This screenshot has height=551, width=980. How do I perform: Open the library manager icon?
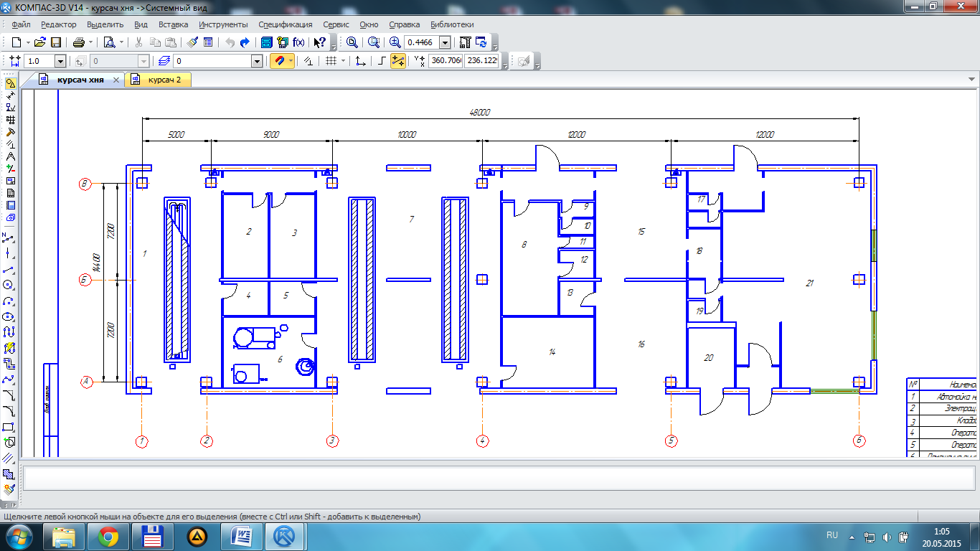[266, 42]
